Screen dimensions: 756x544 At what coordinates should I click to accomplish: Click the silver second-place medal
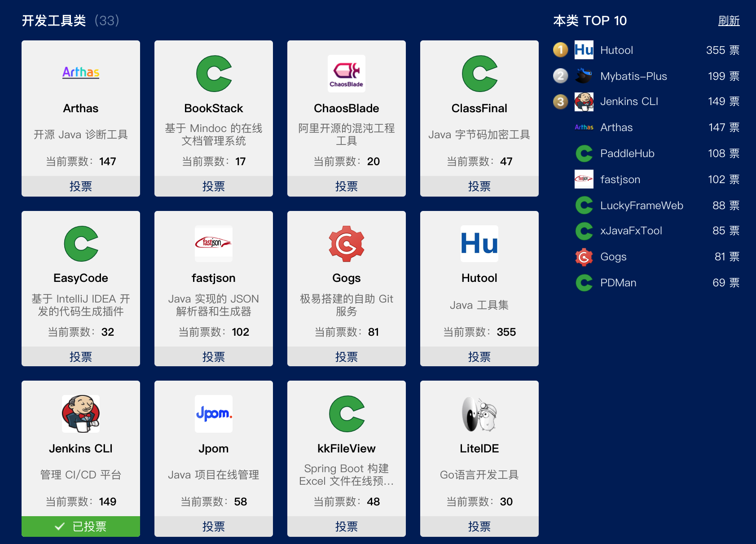(560, 75)
